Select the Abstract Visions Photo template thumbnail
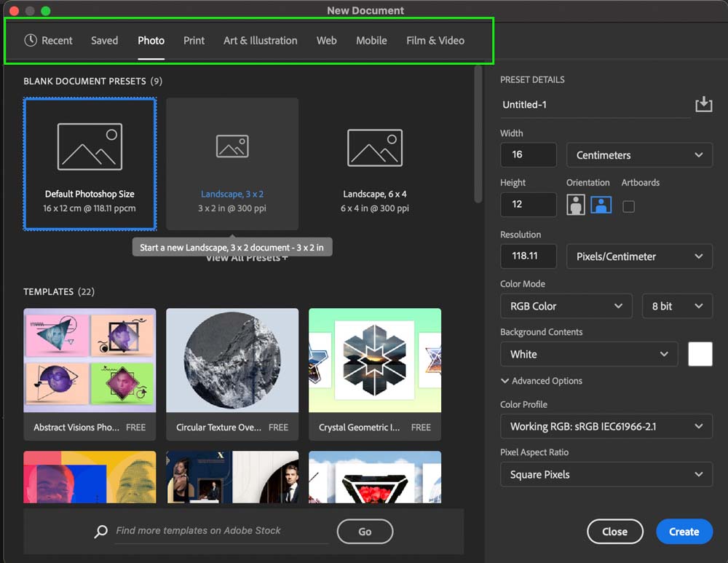 coord(90,360)
